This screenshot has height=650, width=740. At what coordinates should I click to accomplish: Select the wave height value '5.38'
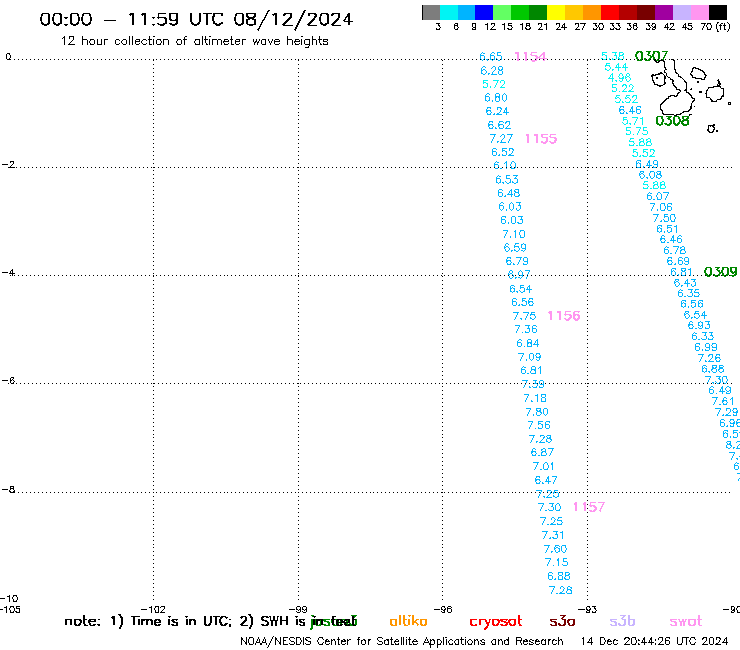(x=613, y=56)
